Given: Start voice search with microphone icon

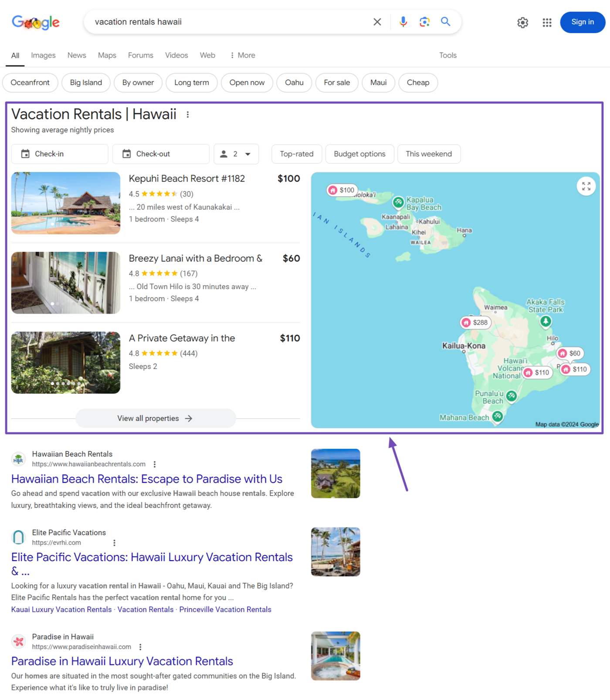Looking at the screenshot, I should click(x=403, y=22).
